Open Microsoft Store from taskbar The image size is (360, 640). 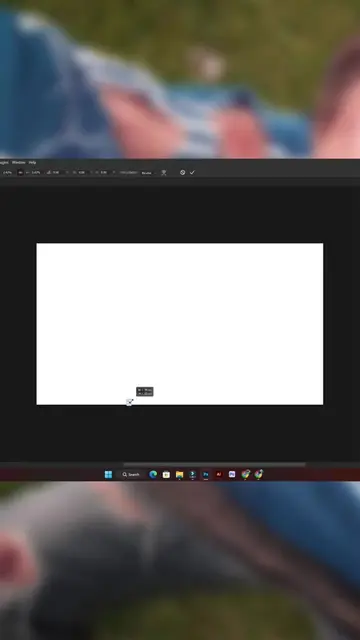(166, 474)
